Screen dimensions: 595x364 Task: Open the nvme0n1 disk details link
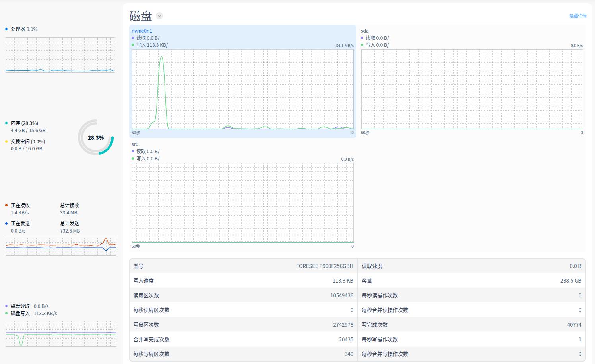[x=141, y=31]
